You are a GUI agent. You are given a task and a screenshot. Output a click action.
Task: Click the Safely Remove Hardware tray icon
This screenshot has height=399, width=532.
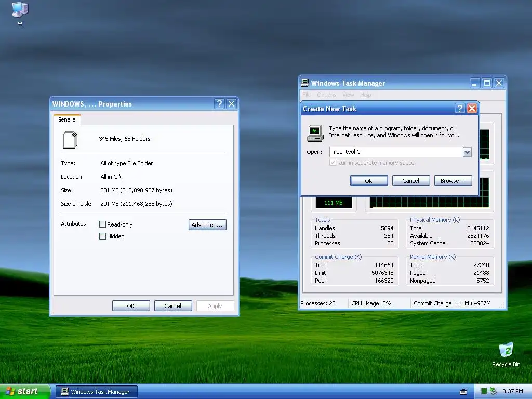pyautogui.click(x=494, y=391)
